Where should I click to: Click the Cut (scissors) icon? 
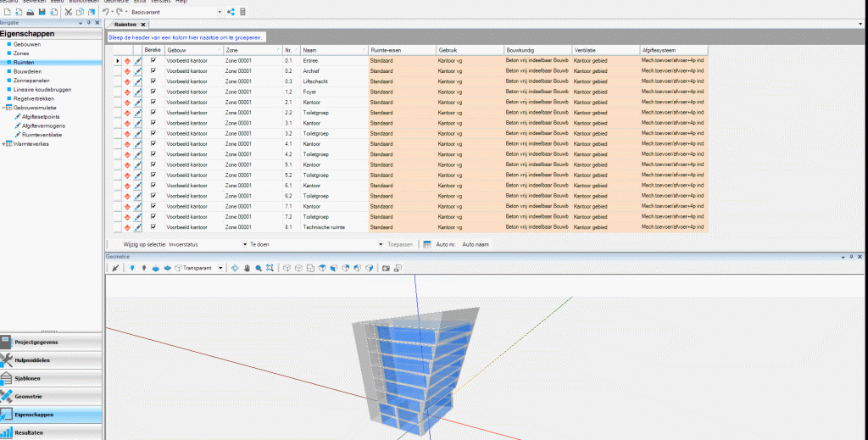tap(69, 12)
